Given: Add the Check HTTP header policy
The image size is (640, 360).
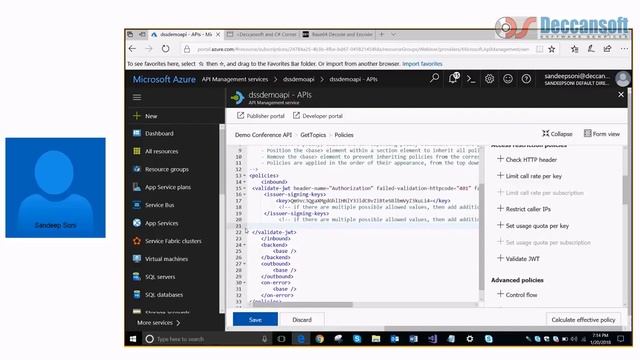Looking at the screenshot, I should coord(527,160).
